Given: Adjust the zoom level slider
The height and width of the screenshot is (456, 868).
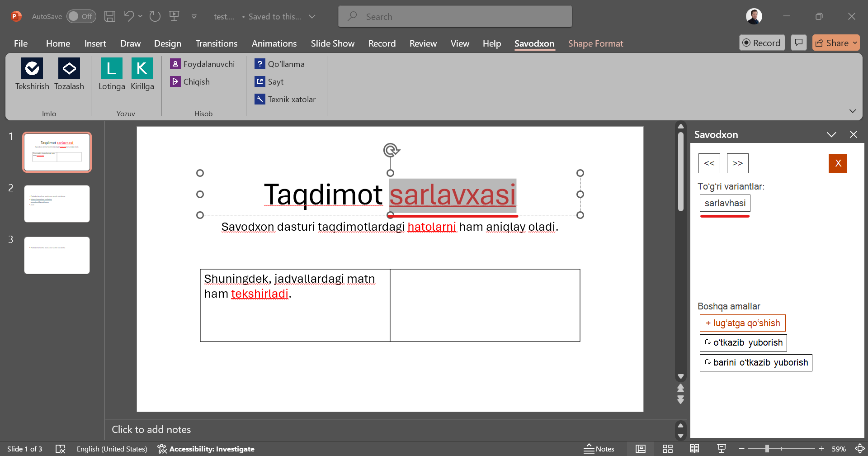Looking at the screenshot, I should pyautogui.click(x=767, y=449).
